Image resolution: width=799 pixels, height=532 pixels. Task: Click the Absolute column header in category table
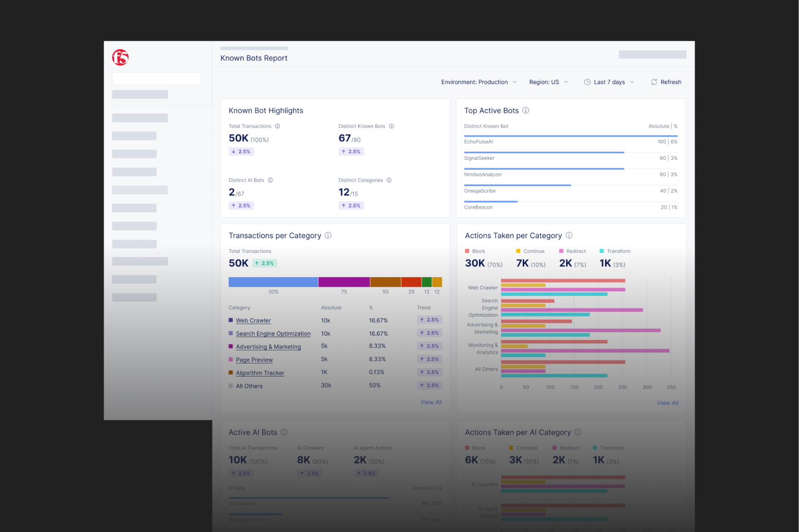click(331, 308)
